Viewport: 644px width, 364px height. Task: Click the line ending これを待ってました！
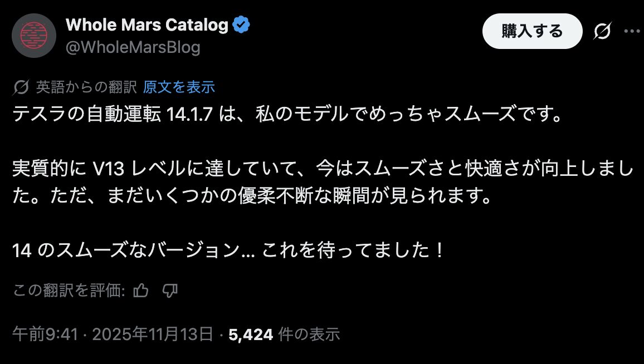coord(228,251)
